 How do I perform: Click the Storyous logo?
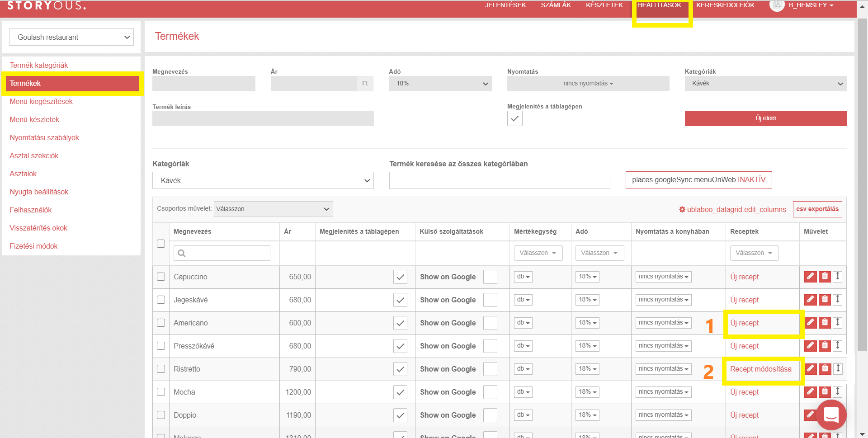coord(47,5)
